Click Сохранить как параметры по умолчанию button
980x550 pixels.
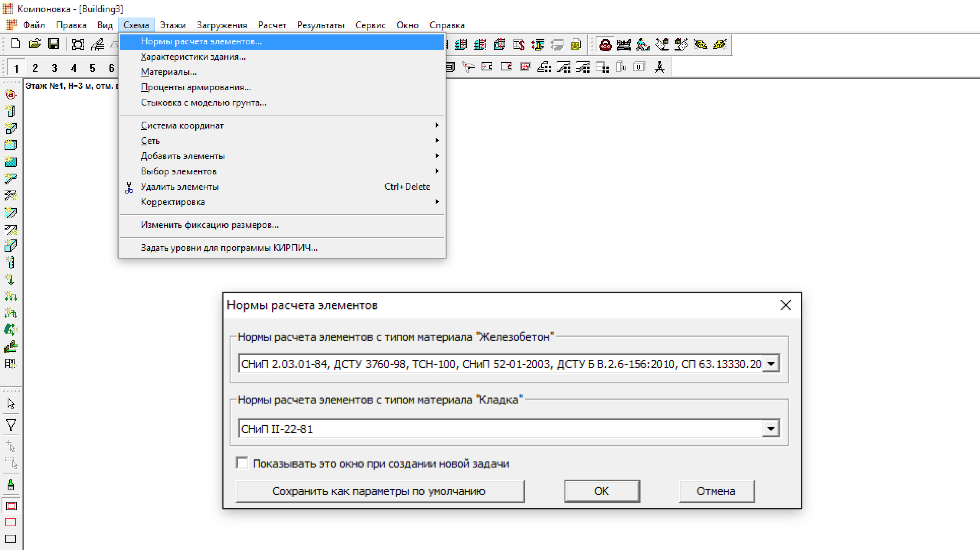point(379,491)
